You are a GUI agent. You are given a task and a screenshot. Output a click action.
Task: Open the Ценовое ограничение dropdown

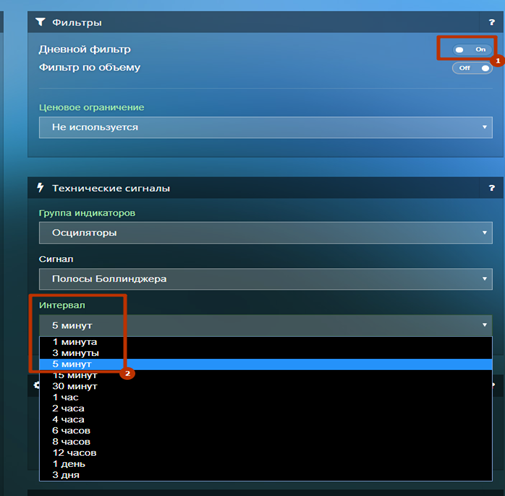(266, 127)
